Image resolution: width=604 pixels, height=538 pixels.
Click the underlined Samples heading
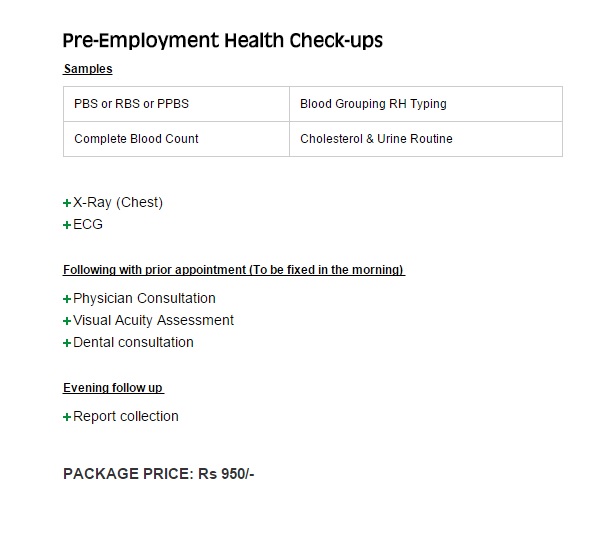(88, 69)
